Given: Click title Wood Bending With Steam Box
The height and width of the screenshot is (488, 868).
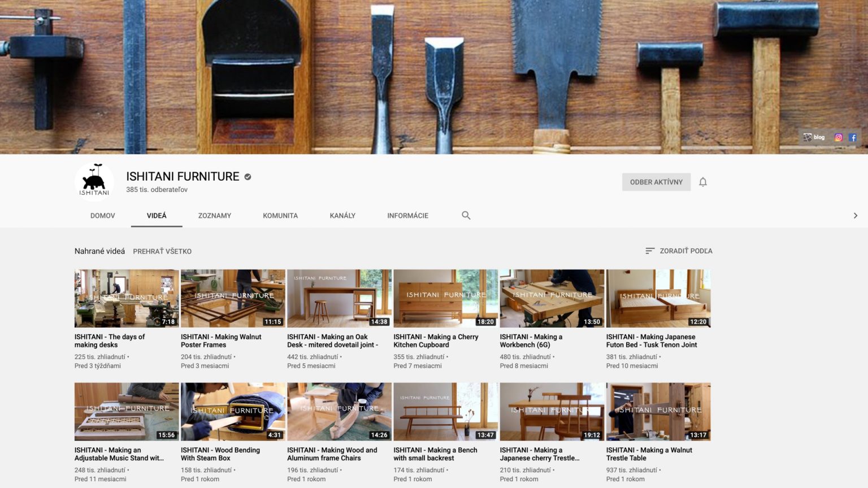Looking at the screenshot, I should click(220, 454).
